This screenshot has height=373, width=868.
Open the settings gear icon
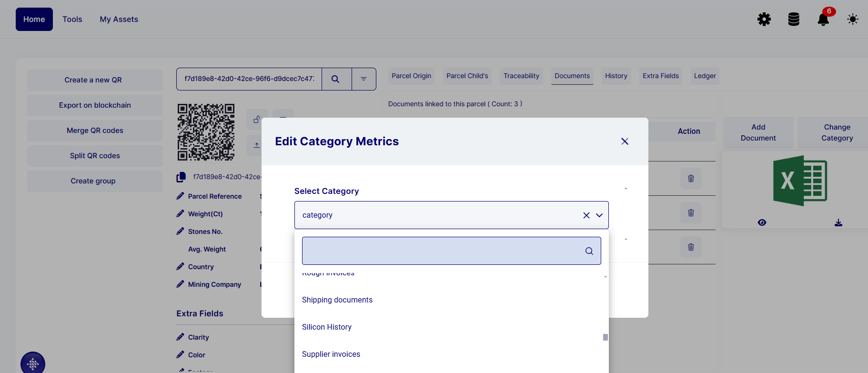(764, 20)
